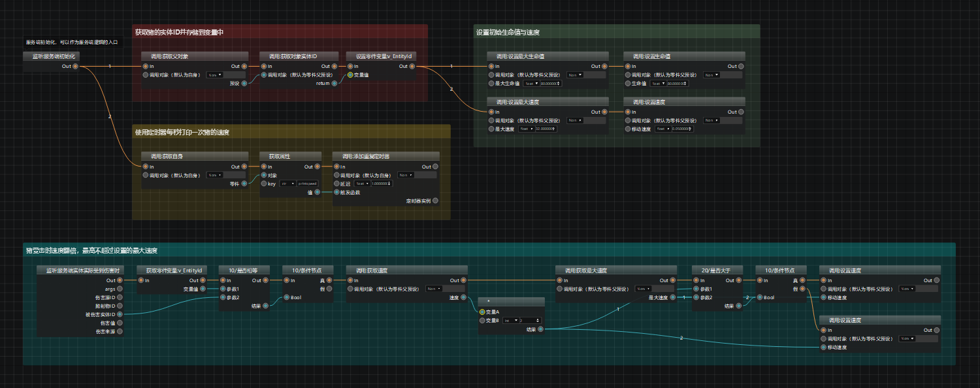Image resolution: width=980 pixels, height=388 pixels.
Task: Open the Non dropdown in 调用:获取自身 node
Action: (215, 175)
